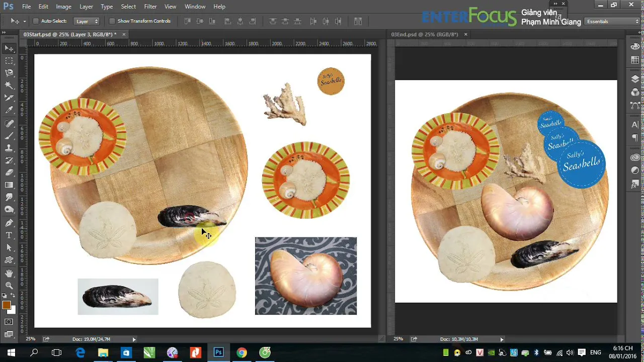Click the 25% zoom field in 03End window
644x362 pixels.
[398, 339]
